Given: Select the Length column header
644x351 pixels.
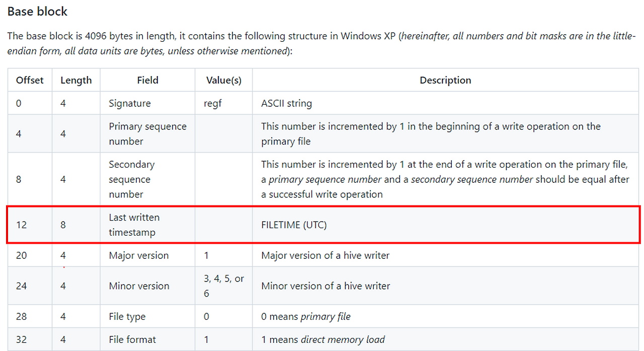Looking at the screenshot, I should click(76, 80).
